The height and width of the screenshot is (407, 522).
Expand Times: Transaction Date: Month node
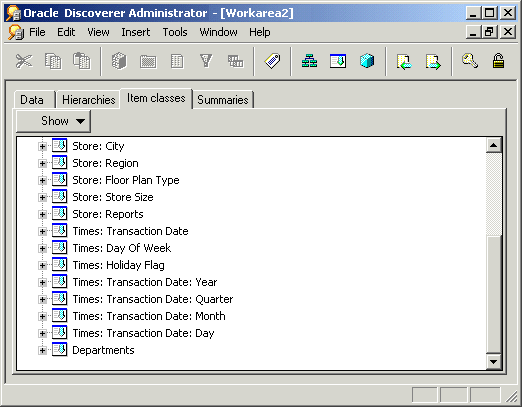point(42,316)
